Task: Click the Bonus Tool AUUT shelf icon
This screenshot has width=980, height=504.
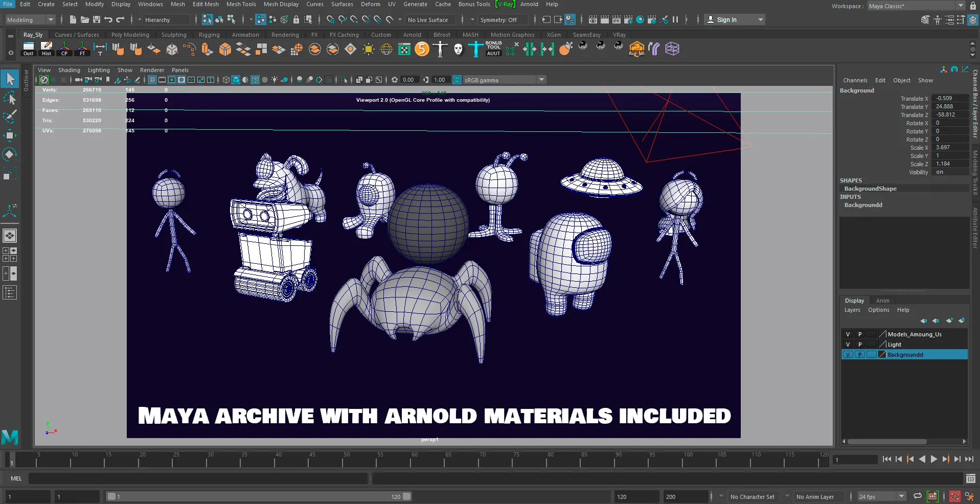Action: coord(493,49)
